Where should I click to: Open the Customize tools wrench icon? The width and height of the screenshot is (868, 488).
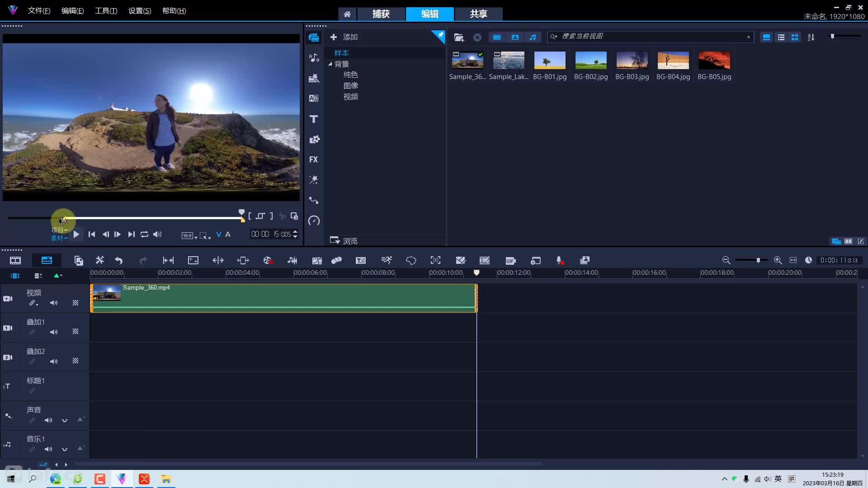(99, 260)
